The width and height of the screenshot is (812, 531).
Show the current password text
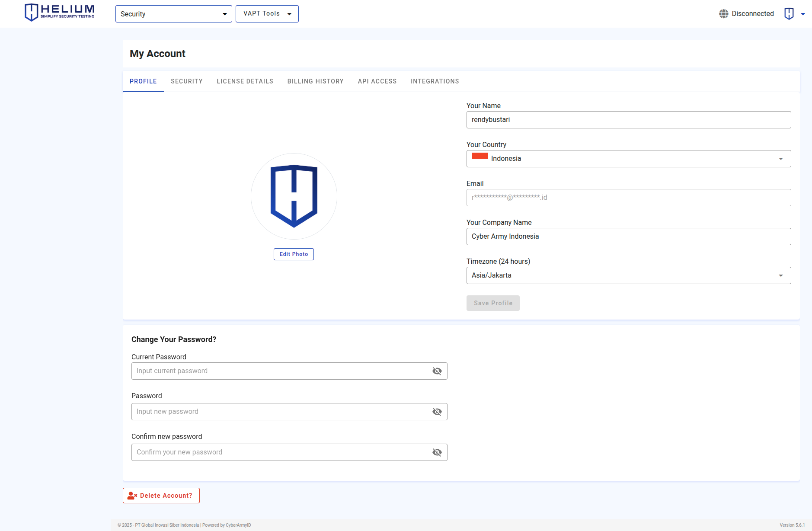click(437, 371)
